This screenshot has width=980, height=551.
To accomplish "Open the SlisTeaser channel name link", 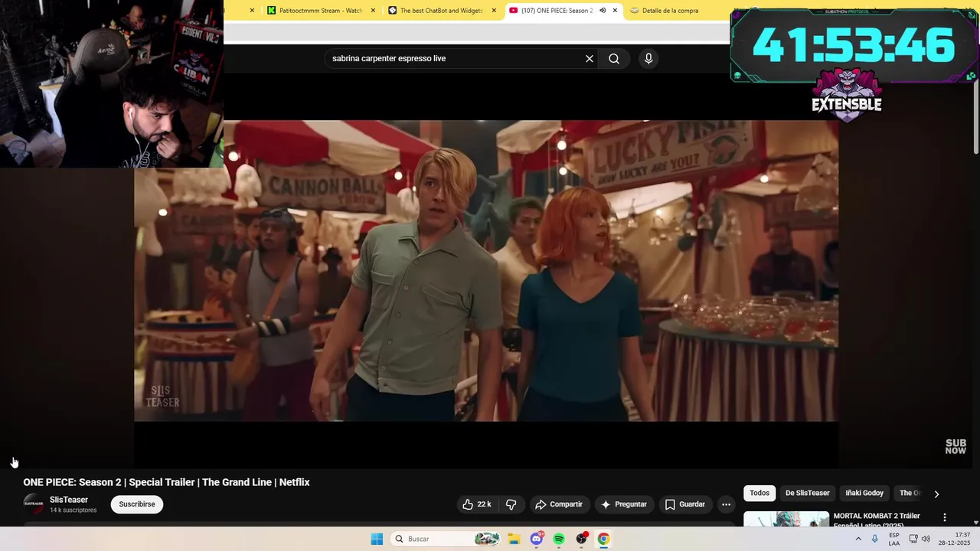I will pyautogui.click(x=69, y=500).
